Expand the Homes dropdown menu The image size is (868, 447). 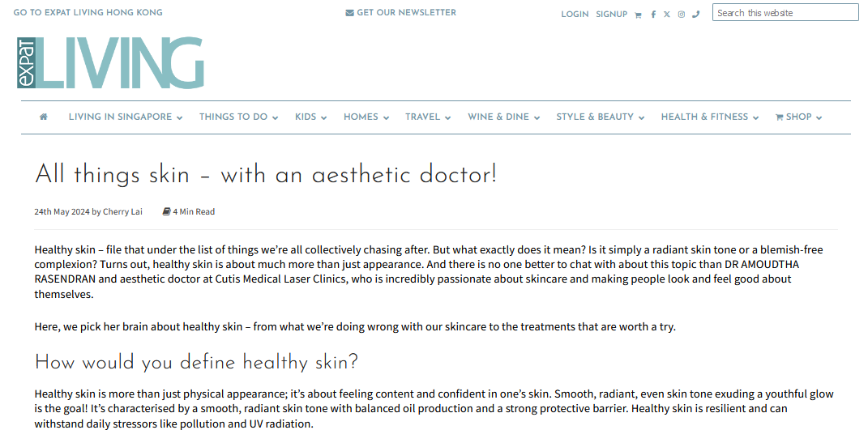[366, 117]
